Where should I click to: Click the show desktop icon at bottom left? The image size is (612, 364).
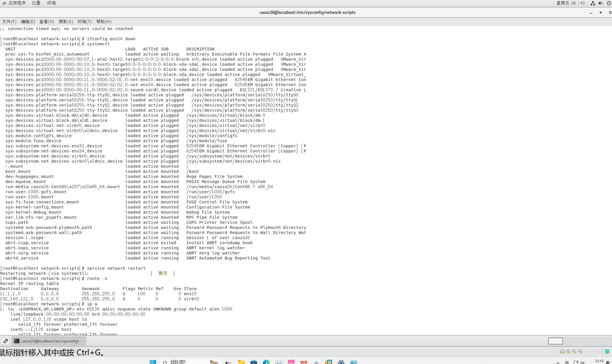click(x=5, y=341)
